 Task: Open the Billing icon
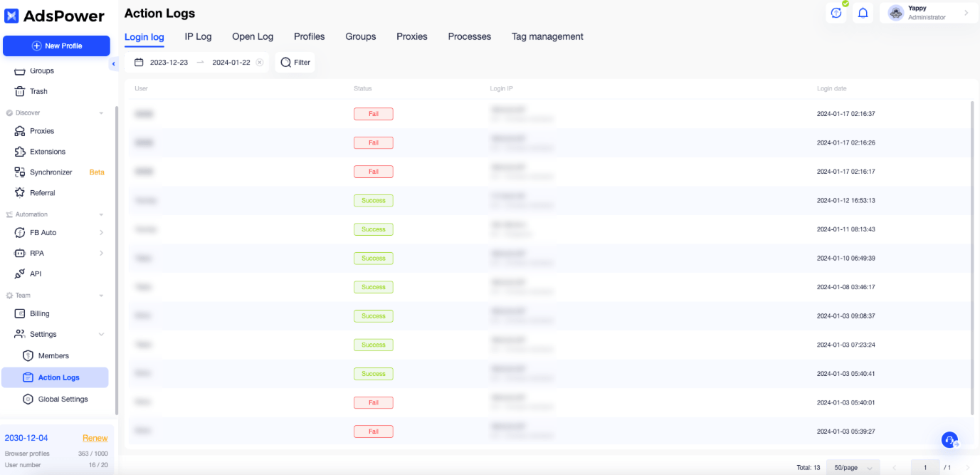(20, 313)
